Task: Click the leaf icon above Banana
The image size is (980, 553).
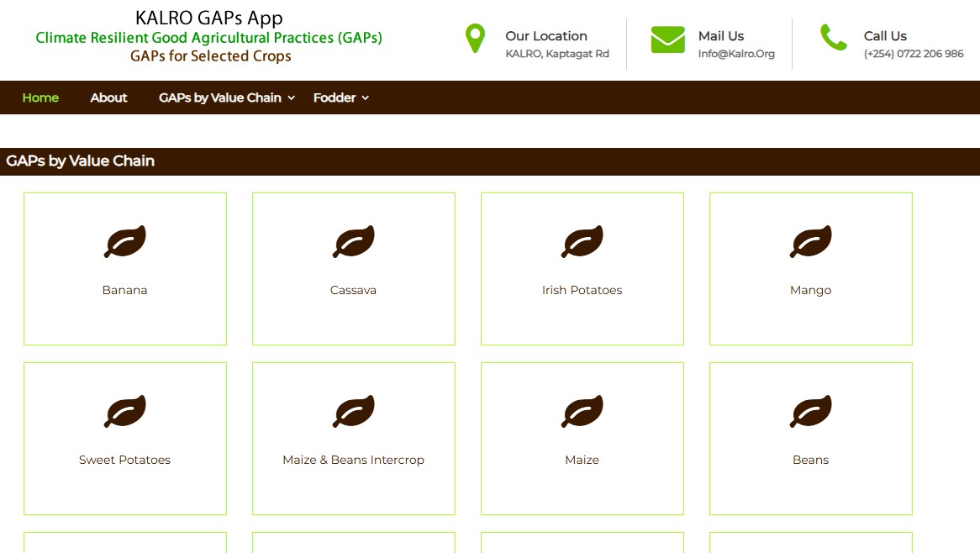Action: [x=125, y=242]
